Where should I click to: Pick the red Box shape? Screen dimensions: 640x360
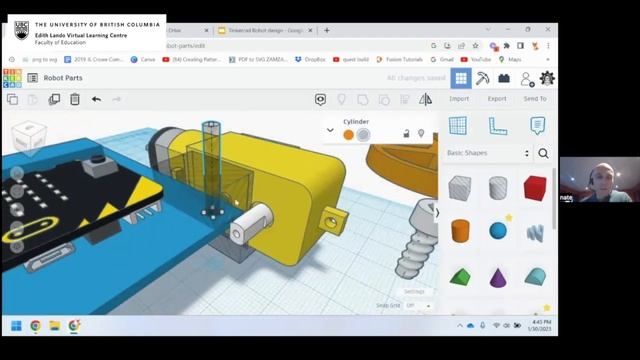tap(535, 188)
